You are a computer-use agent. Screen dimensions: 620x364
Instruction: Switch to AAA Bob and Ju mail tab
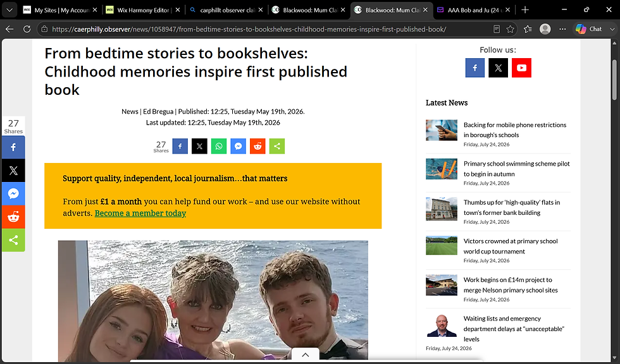(x=474, y=10)
